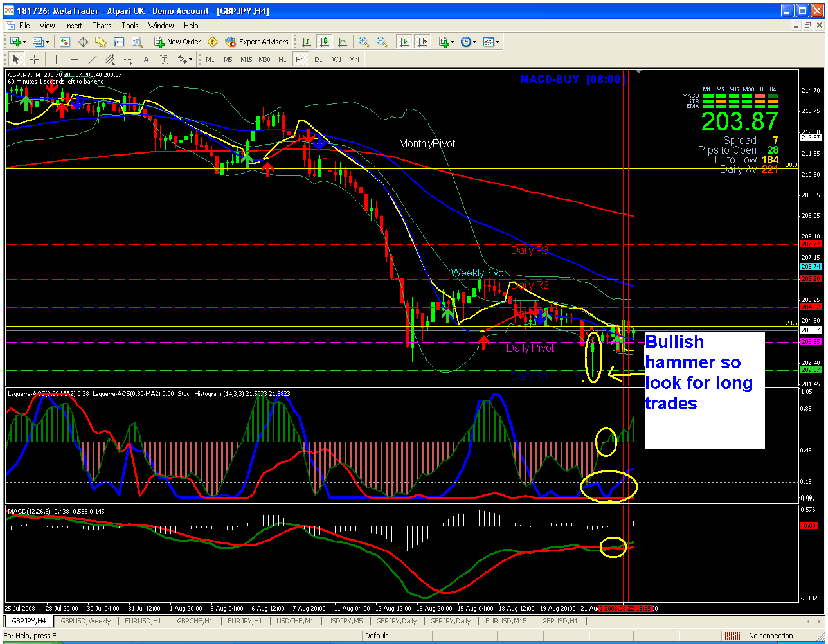
Task: Switch timeframe to M30
Action: pyautogui.click(x=264, y=59)
